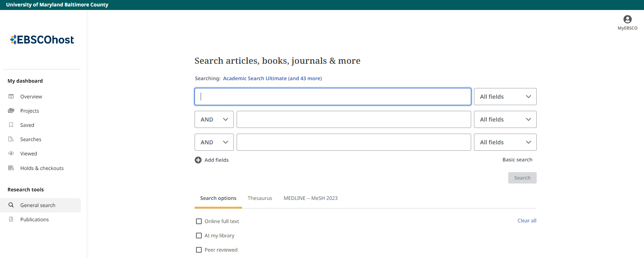Expand the first row All fields dropdown
The height and width of the screenshot is (258, 644).
click(505, 97)
